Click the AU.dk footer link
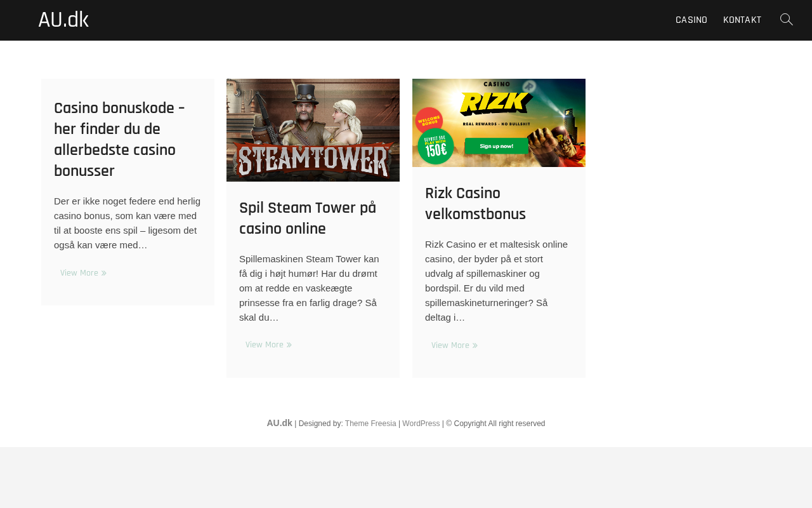Viewport: 812px width, 508px height. [x=279, y=423]
